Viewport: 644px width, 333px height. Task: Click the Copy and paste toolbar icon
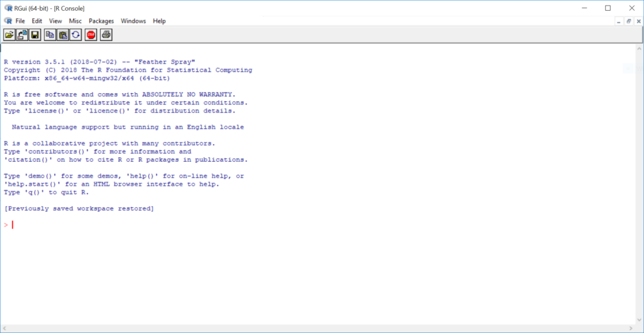tap(75, 35)
